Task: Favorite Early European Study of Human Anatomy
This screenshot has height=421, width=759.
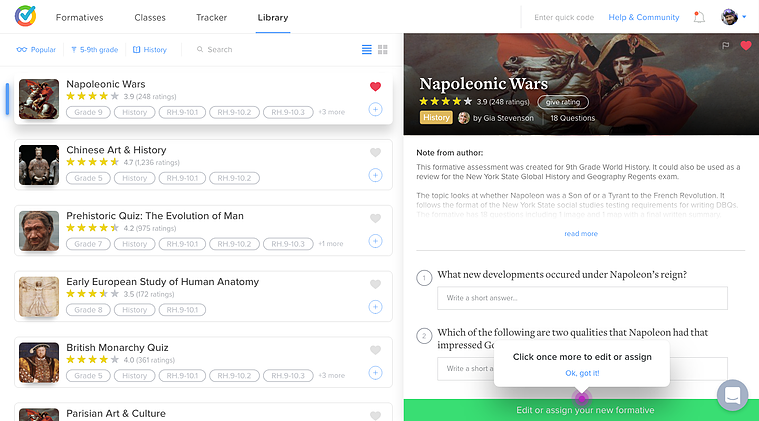Action: pos(375,284)
